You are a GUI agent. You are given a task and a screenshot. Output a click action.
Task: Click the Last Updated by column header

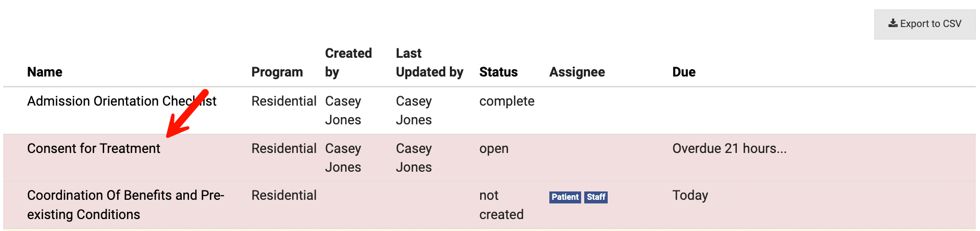click(429, 62)
